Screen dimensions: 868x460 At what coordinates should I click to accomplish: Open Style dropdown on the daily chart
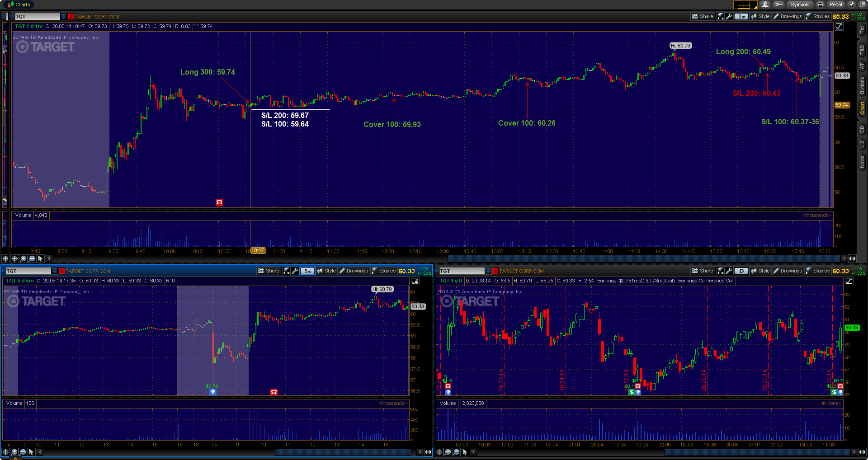(760, 271)
